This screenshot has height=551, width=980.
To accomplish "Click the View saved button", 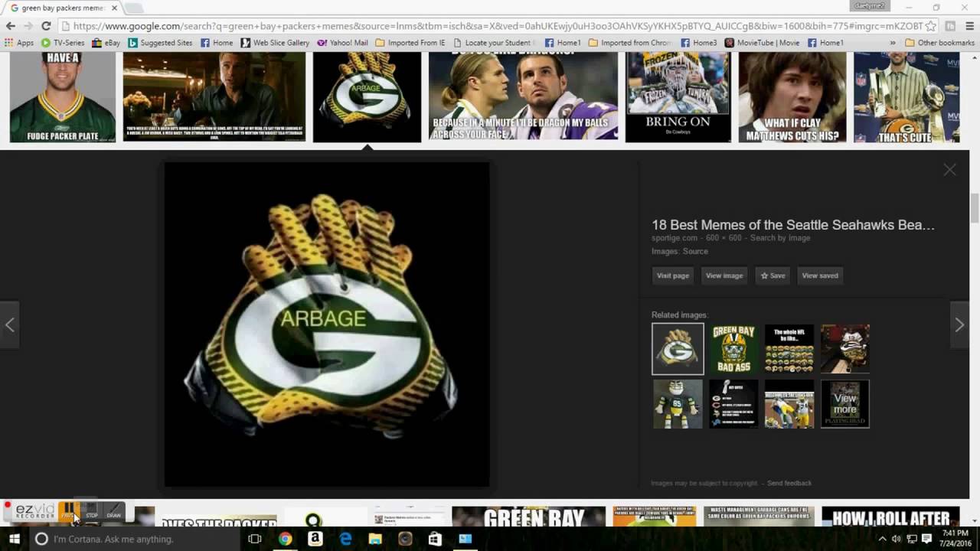I will click(820, 275).
